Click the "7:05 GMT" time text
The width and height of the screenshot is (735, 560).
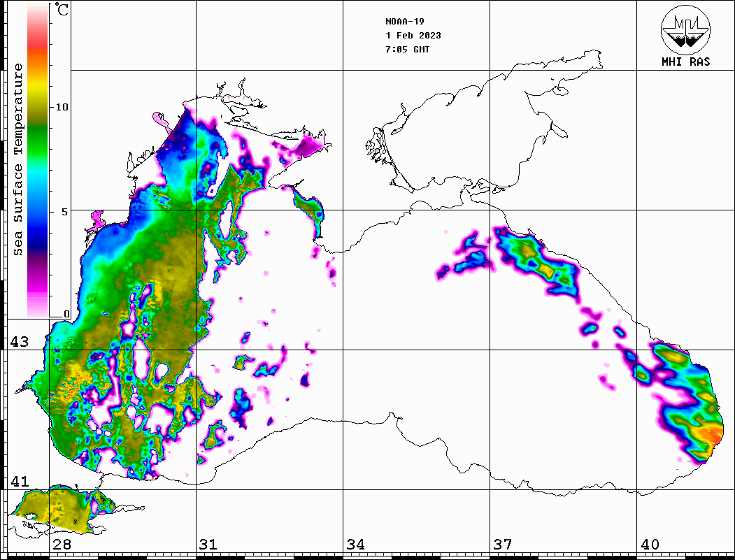(x=407, y=49)
